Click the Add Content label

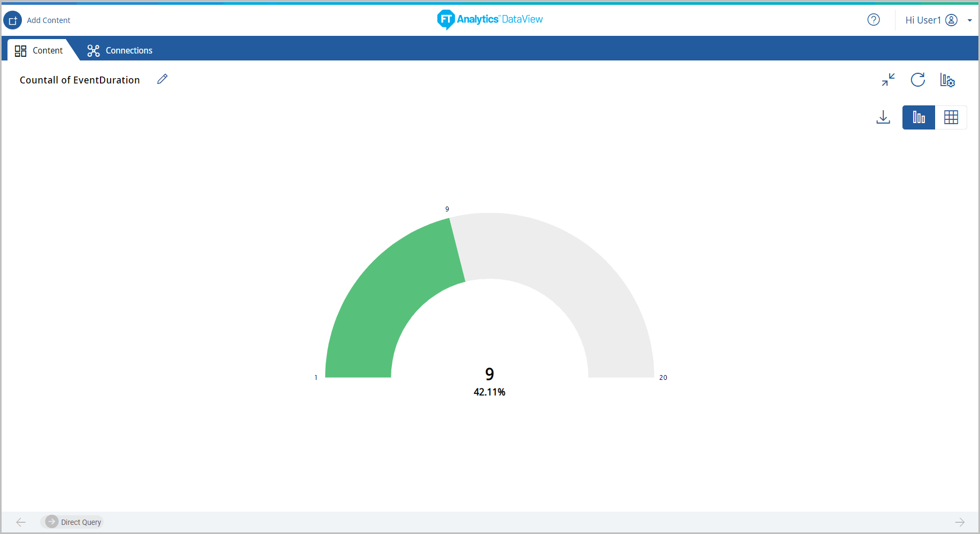49,20
